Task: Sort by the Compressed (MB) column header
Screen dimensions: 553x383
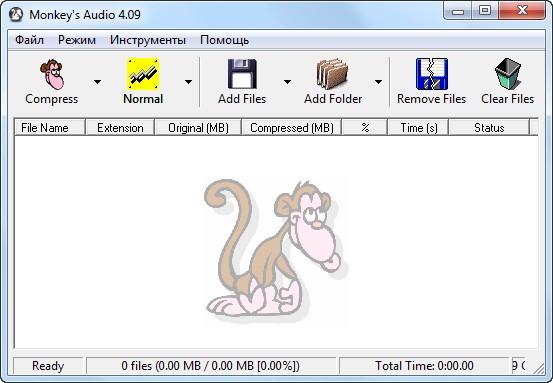Action: coord(292,128)
